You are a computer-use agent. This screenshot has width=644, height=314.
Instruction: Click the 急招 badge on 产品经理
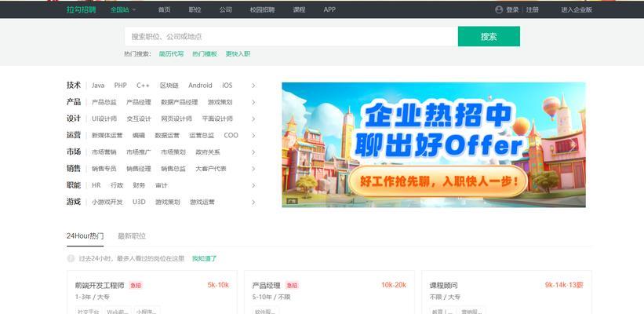292,285
